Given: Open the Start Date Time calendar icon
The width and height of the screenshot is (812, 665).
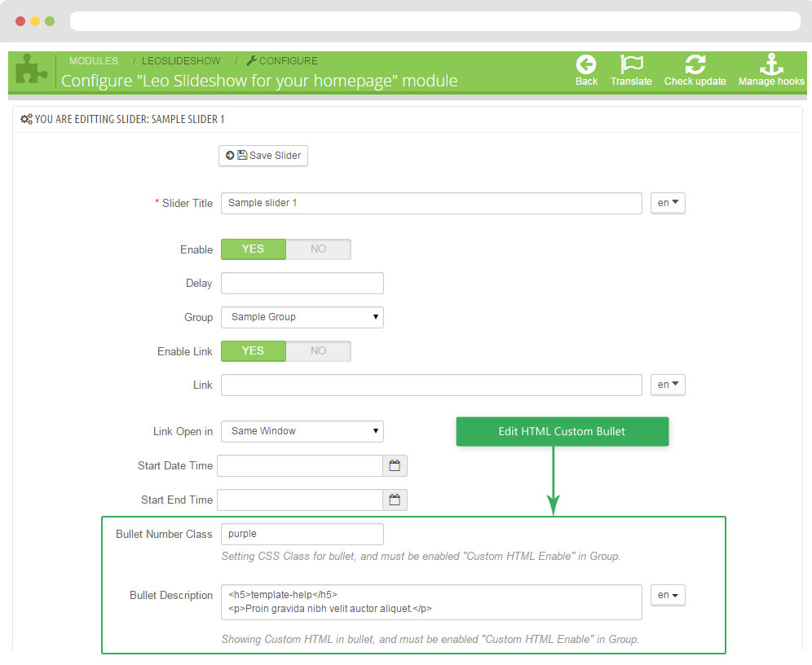Looking at the screenshot, I should (x=395, y=466).
